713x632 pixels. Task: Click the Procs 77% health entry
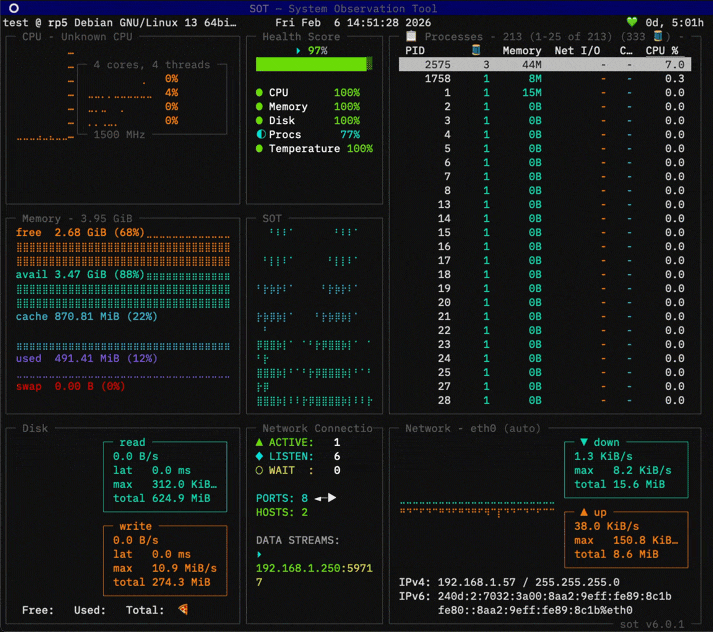click(x=308, y=135)
